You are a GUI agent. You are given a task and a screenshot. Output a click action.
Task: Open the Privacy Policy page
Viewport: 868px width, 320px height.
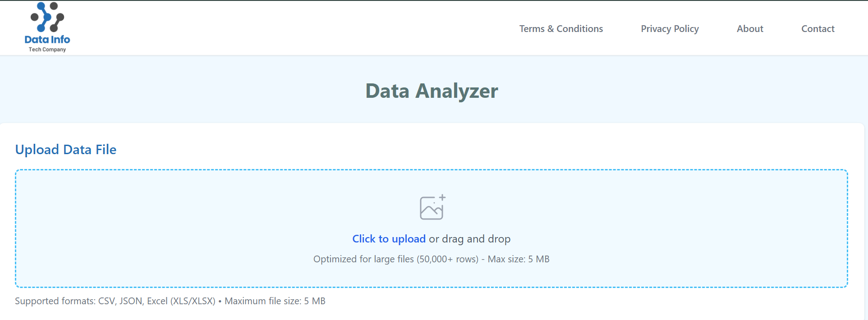coord(670,28)
